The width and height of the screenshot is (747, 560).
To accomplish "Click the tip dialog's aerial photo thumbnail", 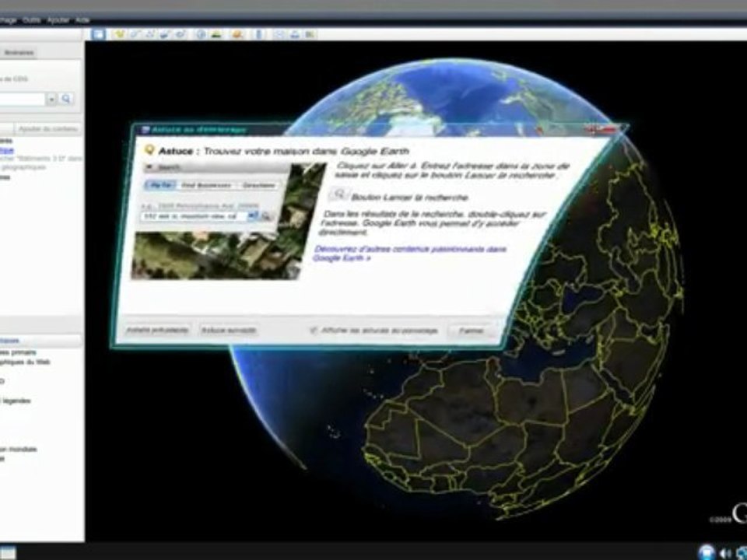I will point(229,221).
